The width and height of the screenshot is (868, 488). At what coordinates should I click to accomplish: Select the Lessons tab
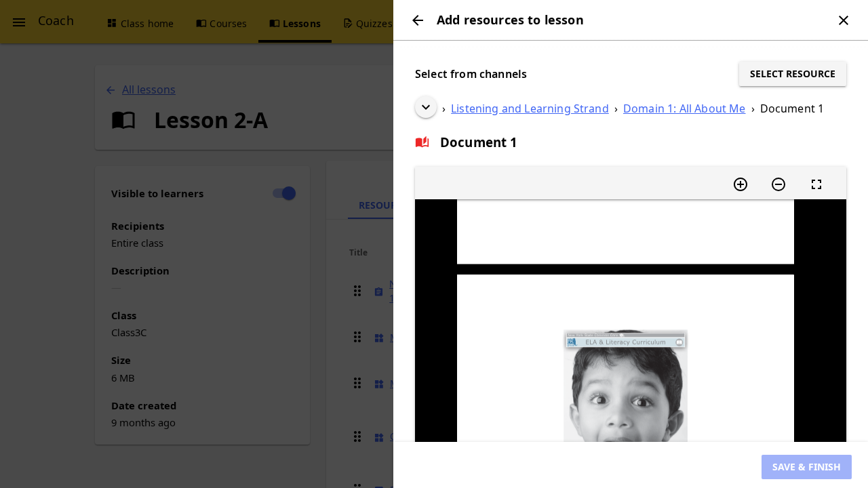tap(295, 24)
